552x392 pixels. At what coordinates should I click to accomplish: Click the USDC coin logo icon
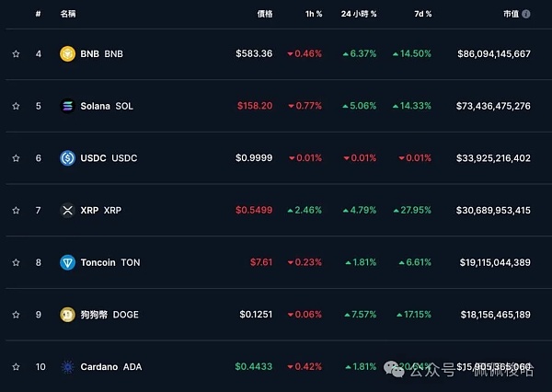tap(66, 158)
